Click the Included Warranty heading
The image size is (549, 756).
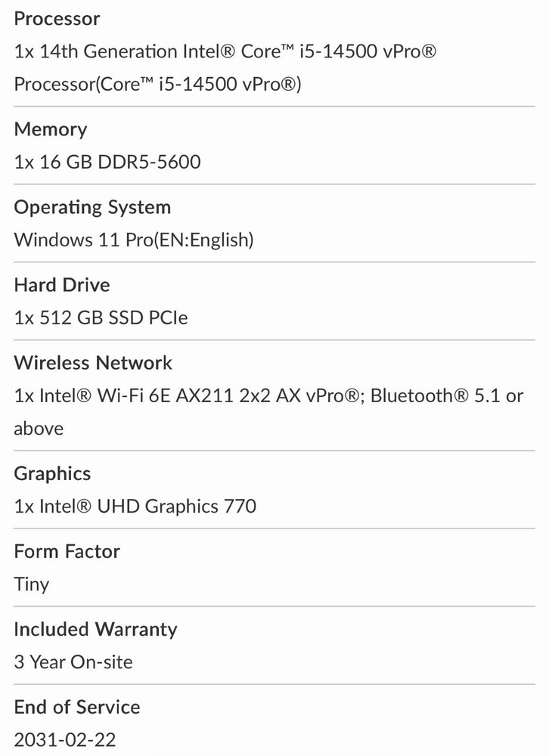(95, 630)
